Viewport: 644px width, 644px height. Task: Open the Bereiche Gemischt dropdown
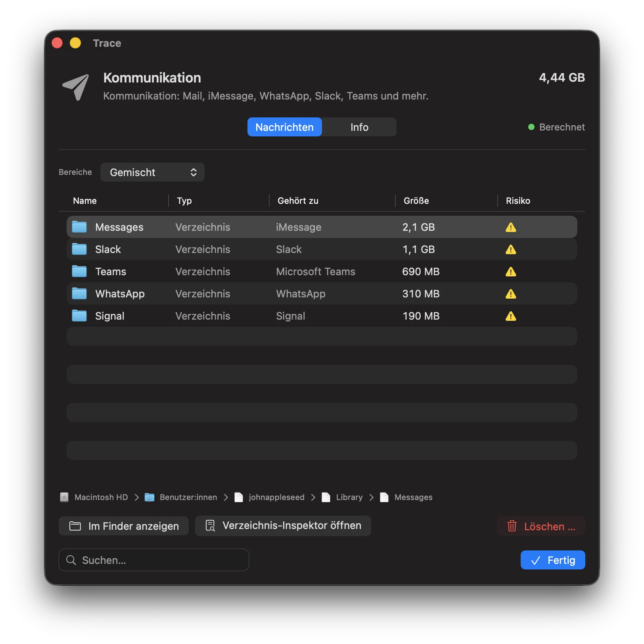coord(152,172)
